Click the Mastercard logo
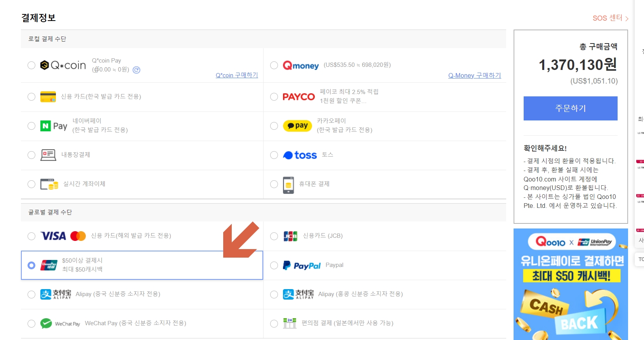The height and width of the screenshot is (340, 644). [x=78, y=236]
